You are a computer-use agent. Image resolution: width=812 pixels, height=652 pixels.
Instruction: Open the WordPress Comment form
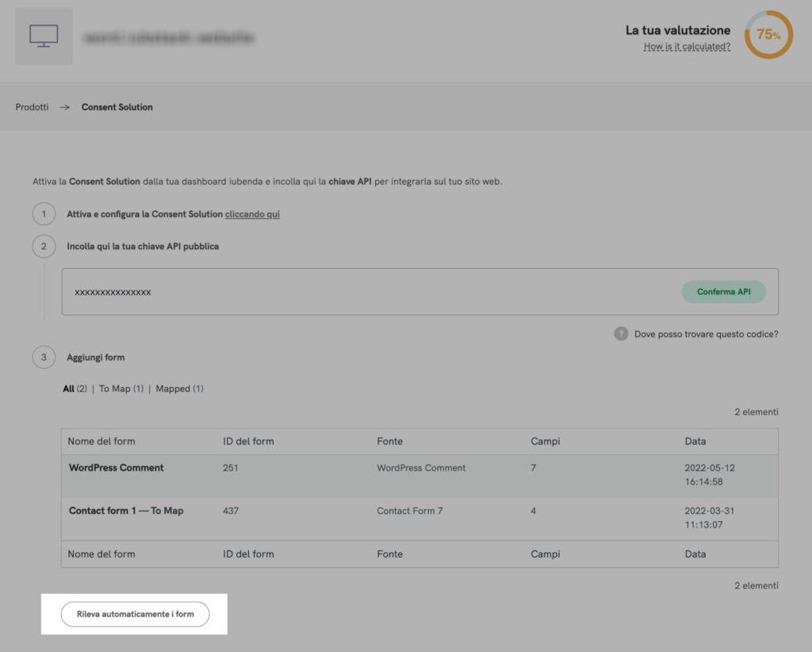click(116, 468)
